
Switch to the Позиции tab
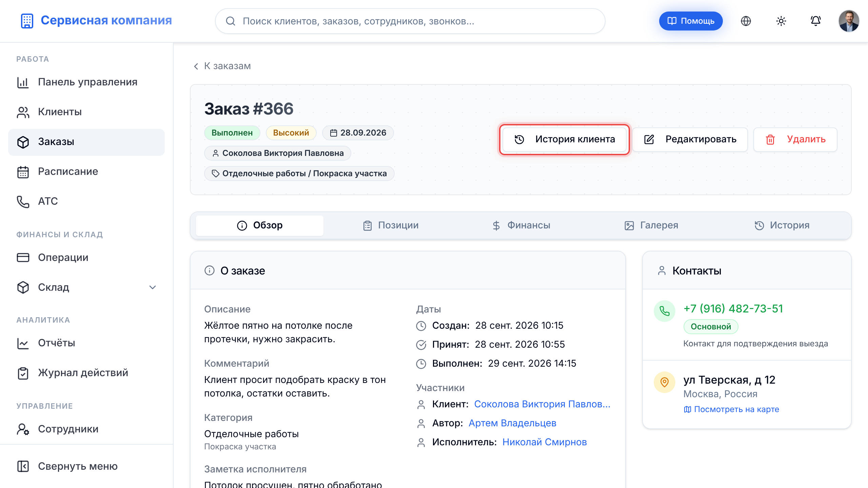(390, 225)
